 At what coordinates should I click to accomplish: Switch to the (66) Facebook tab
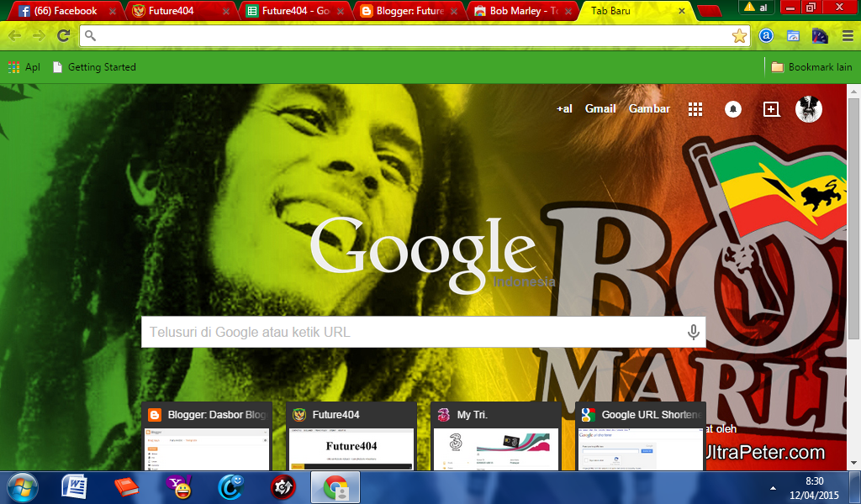(65, 11)
